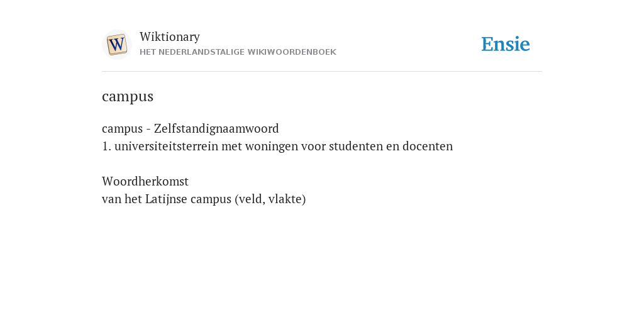Select the Nederlandstalige Wikiwoordenboek subtitle

pos(238,52)
